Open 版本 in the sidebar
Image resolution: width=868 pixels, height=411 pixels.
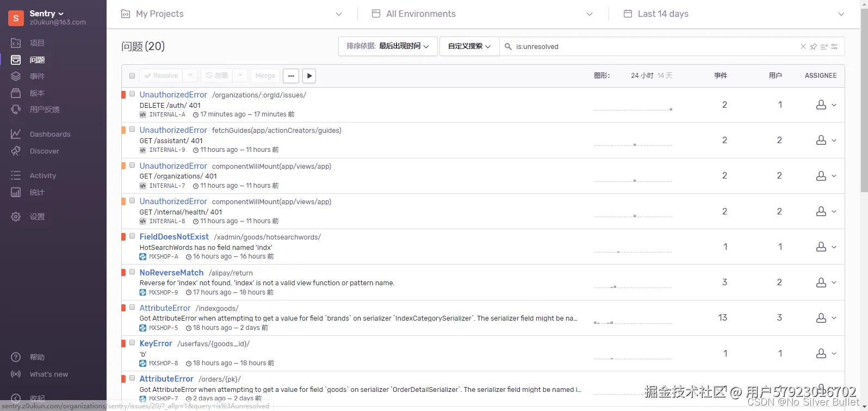(37, 93)
